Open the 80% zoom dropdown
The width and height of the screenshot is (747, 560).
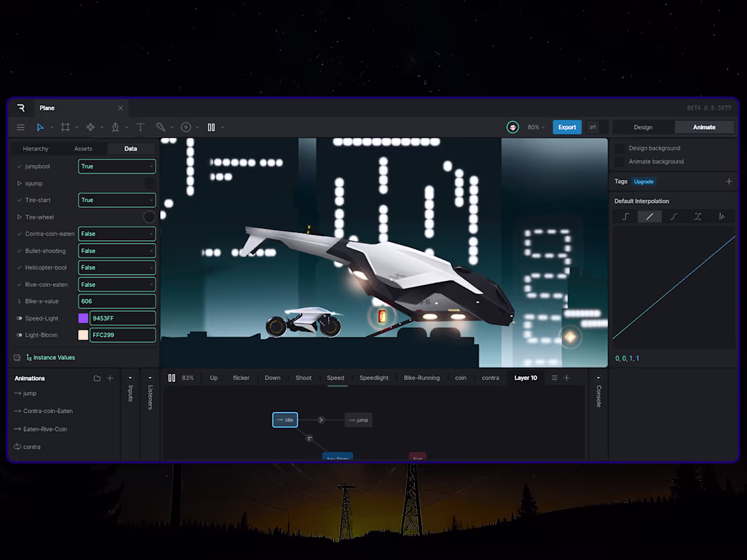coord(536,127)
